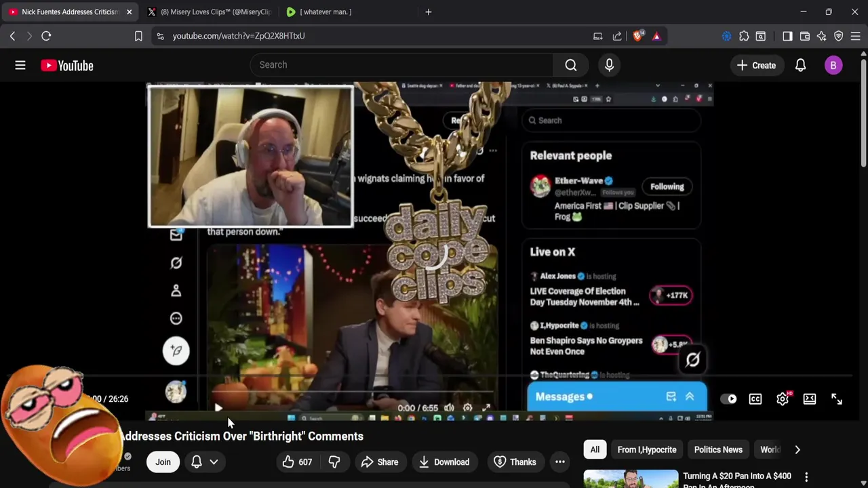Switch player to theater mode
Viewport: 868px width, 488px height.
tap(810, 399)
